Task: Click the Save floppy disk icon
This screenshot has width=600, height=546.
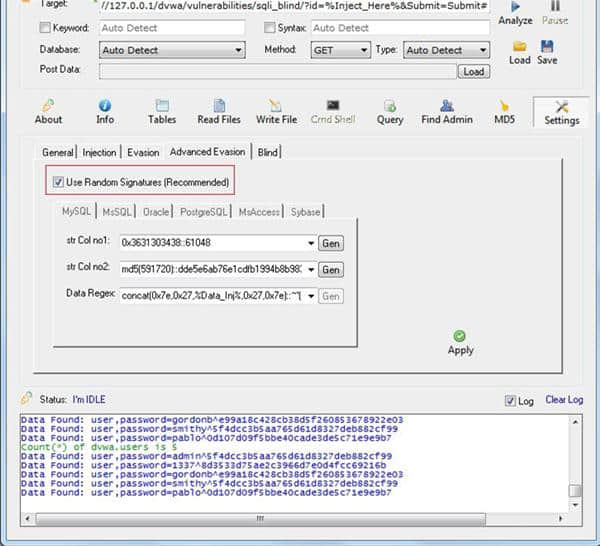Action: pyautogui.click(x=547, y=47)
